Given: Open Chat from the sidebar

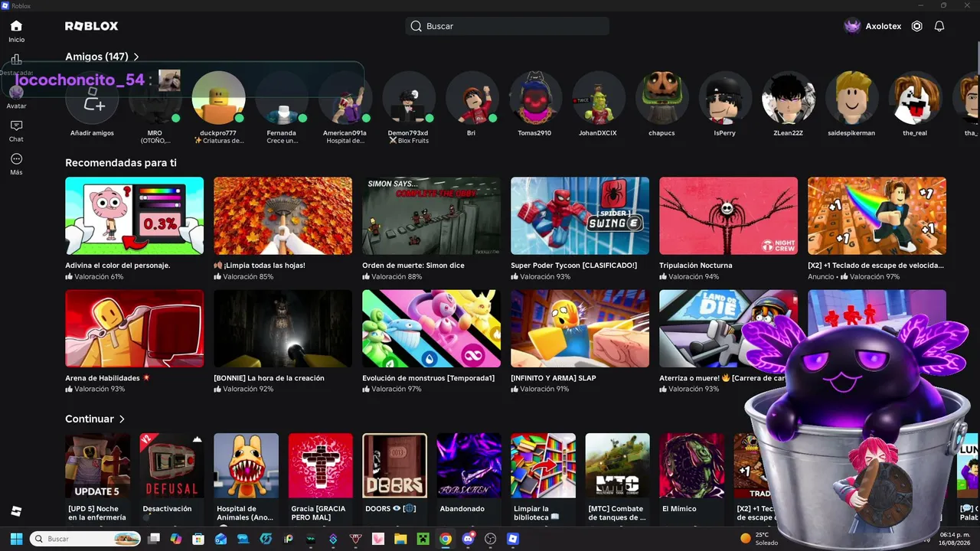Looking at the screenshot, I should click(x=16, y=130).
